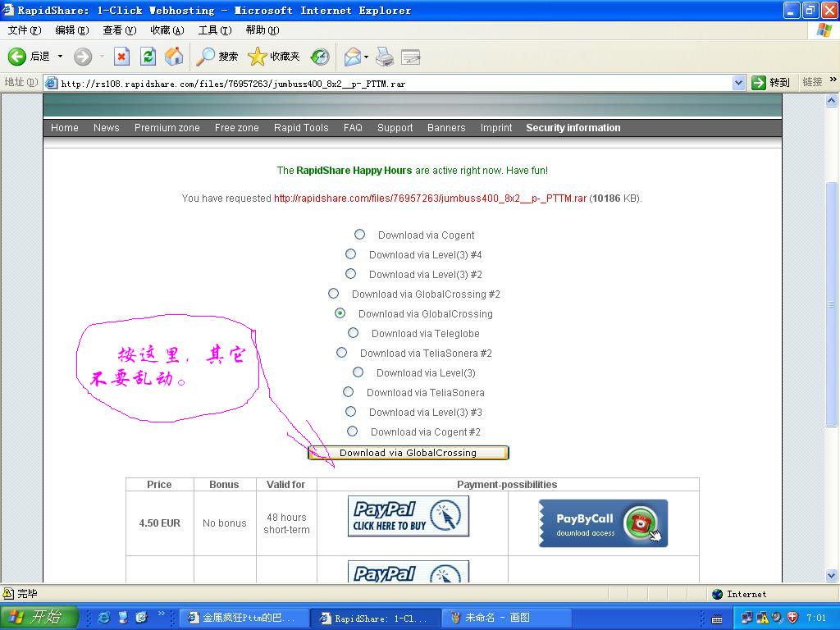Select Download via Level(3) radio button
The width and height of the screenshot is (840, 630).
pyautogui.click(x=358, y=372)
